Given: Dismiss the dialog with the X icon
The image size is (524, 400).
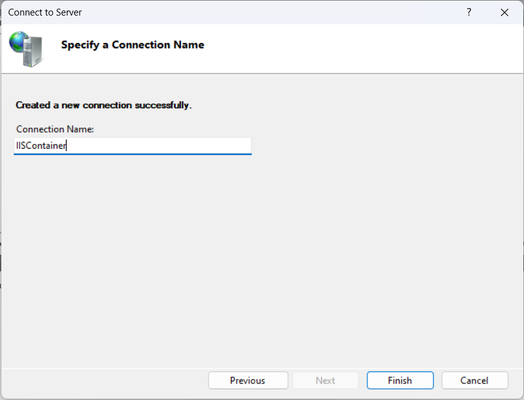Looking at the screenshot, I should pyautogui.click(x=504, y=12).
